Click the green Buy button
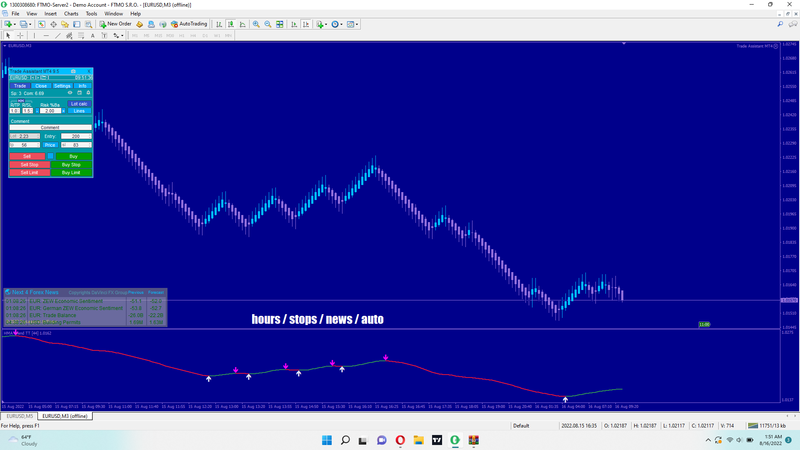 (x=73, y=156)
